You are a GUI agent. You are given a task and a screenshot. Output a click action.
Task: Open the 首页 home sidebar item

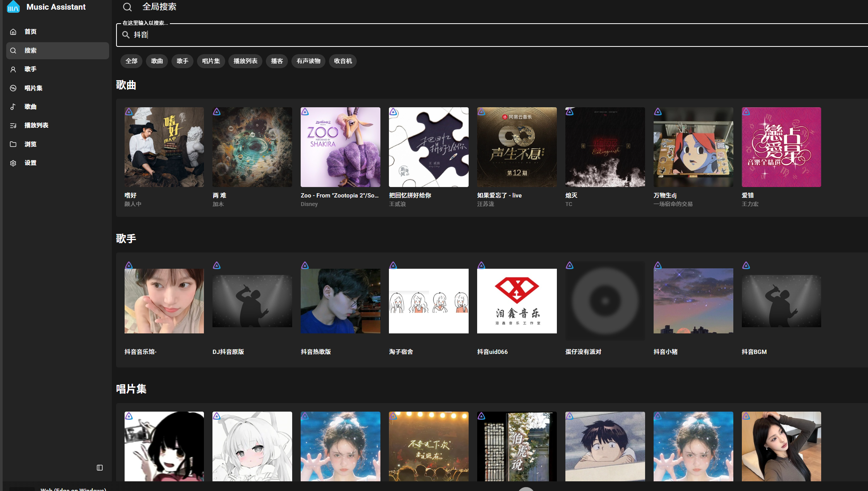tap(30, 32)
